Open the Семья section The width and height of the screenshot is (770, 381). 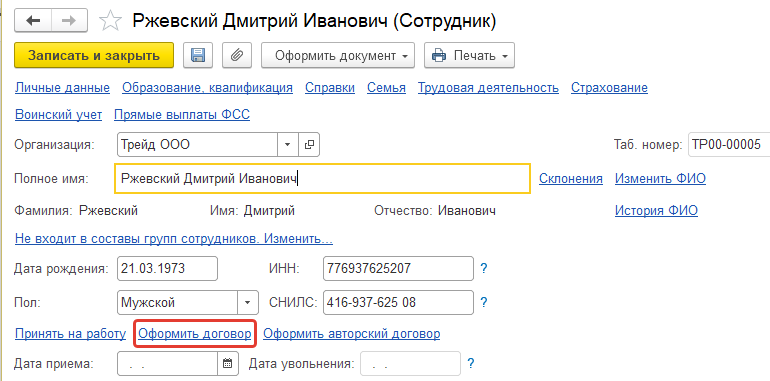click(x=386, y=88)
